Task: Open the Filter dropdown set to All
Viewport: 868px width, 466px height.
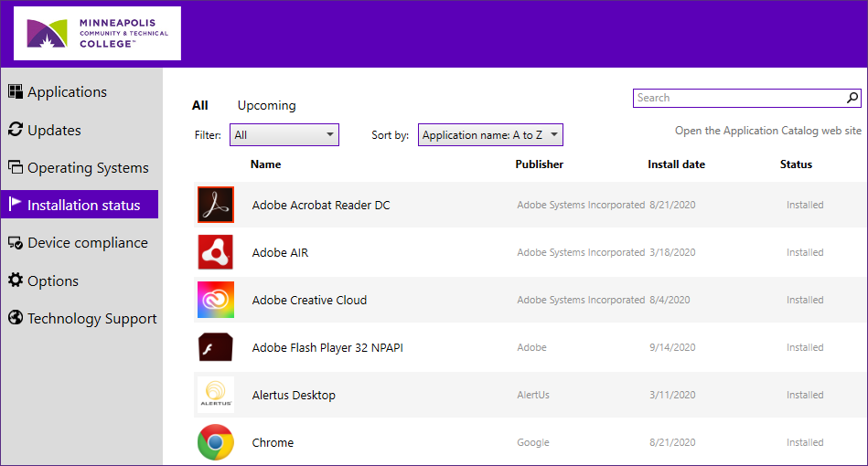Action: (x=284, y=135)
